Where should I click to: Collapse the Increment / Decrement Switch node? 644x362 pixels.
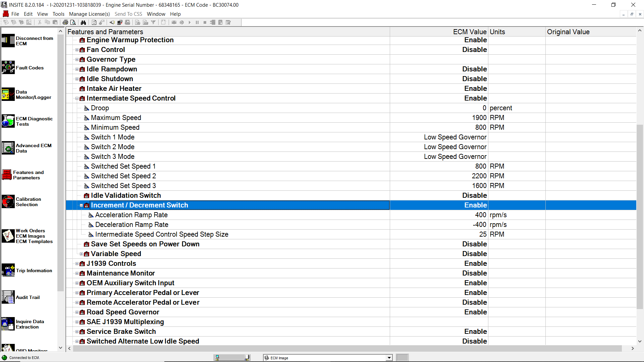click(81, 205)
